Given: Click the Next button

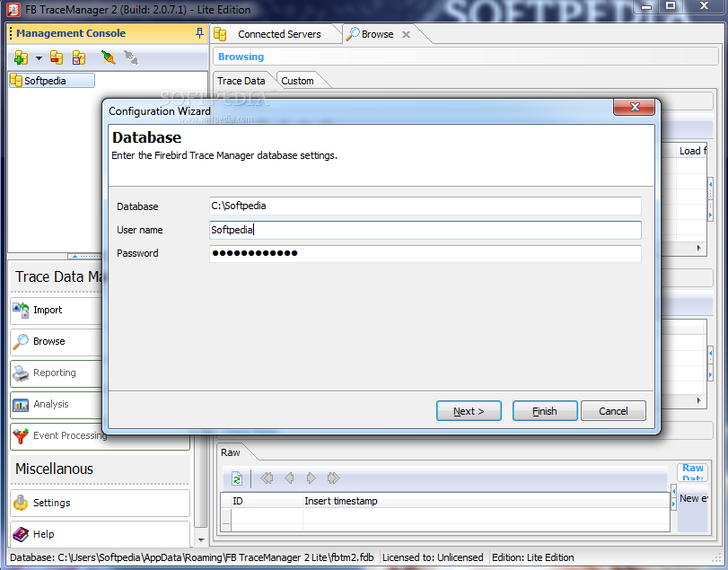Looking at the screenshot, I should pos(469,411).
